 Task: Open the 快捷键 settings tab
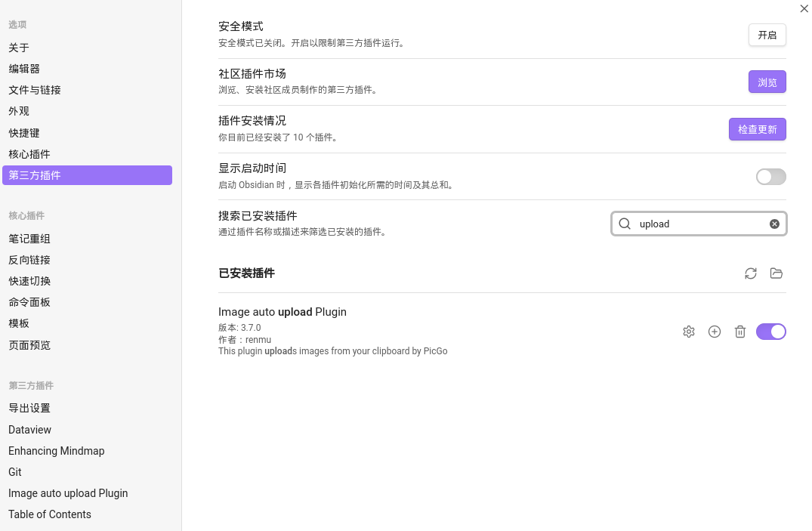coord(24,133)
